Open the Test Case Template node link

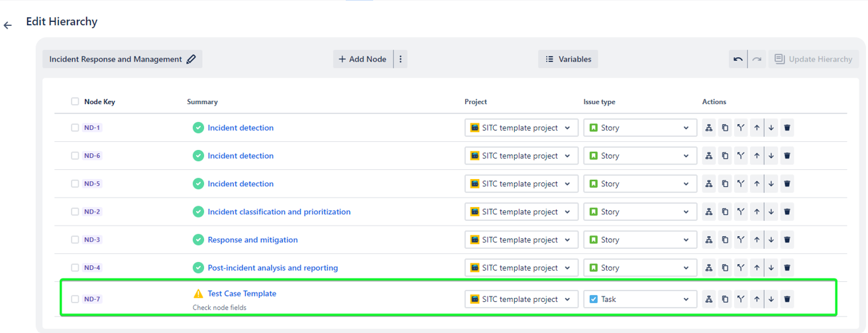pos(242,293)
